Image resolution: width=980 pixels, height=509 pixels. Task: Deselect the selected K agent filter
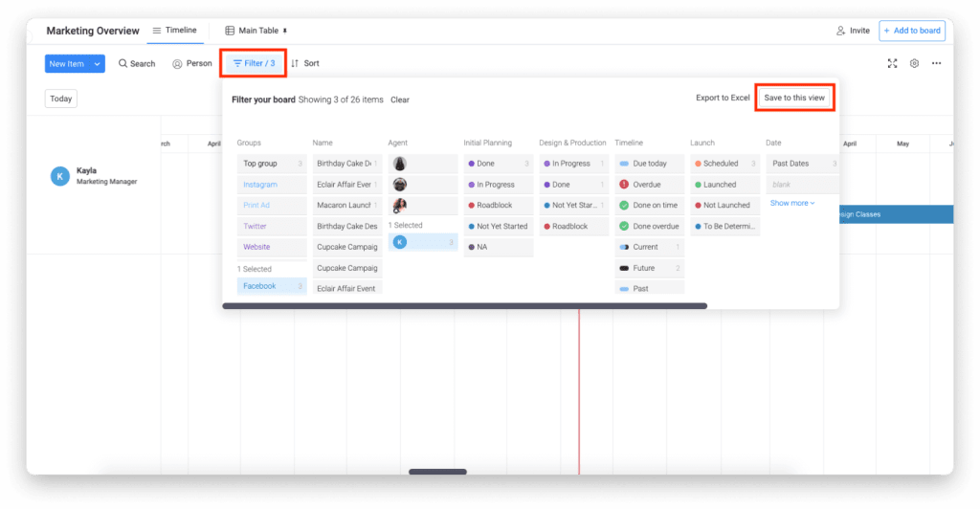point(422,242)
